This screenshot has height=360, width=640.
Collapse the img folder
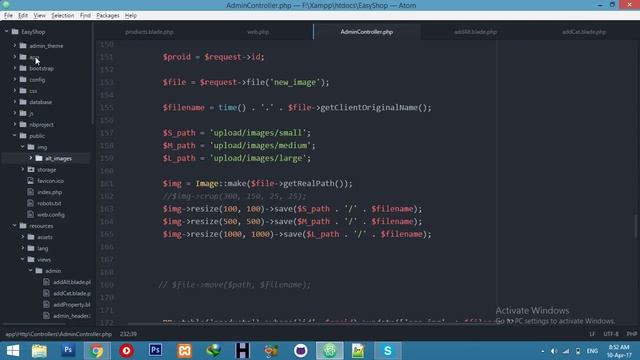[23, 147]
